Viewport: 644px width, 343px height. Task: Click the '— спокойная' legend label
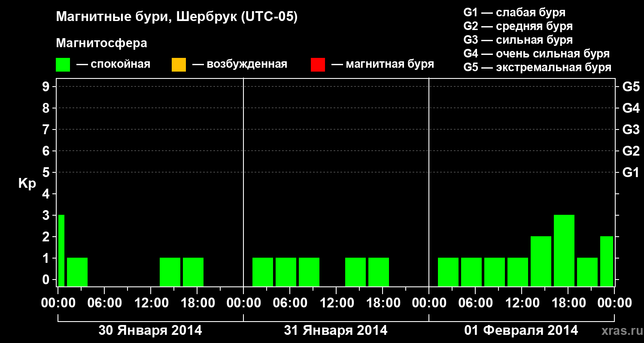coord(113,64)
